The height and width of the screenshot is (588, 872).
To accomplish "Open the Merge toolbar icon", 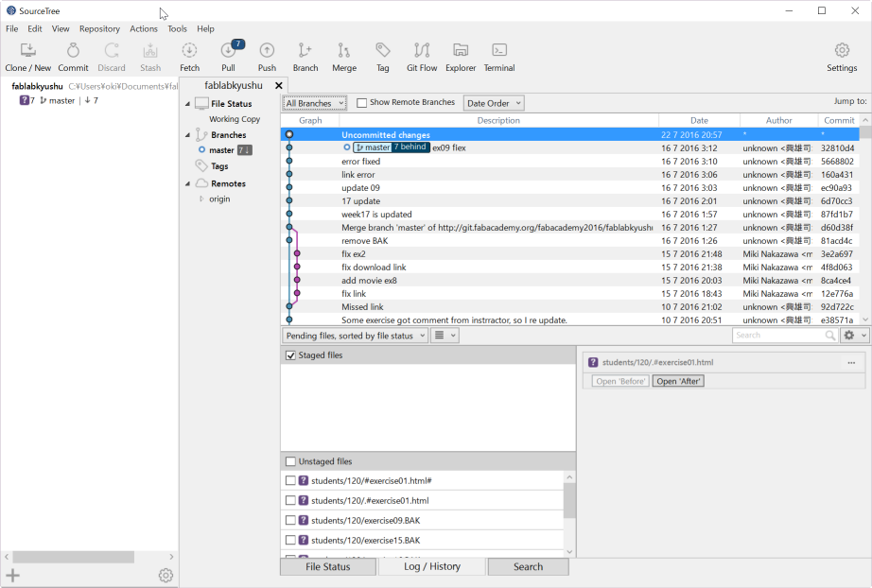I will click(x=344, y=50).
